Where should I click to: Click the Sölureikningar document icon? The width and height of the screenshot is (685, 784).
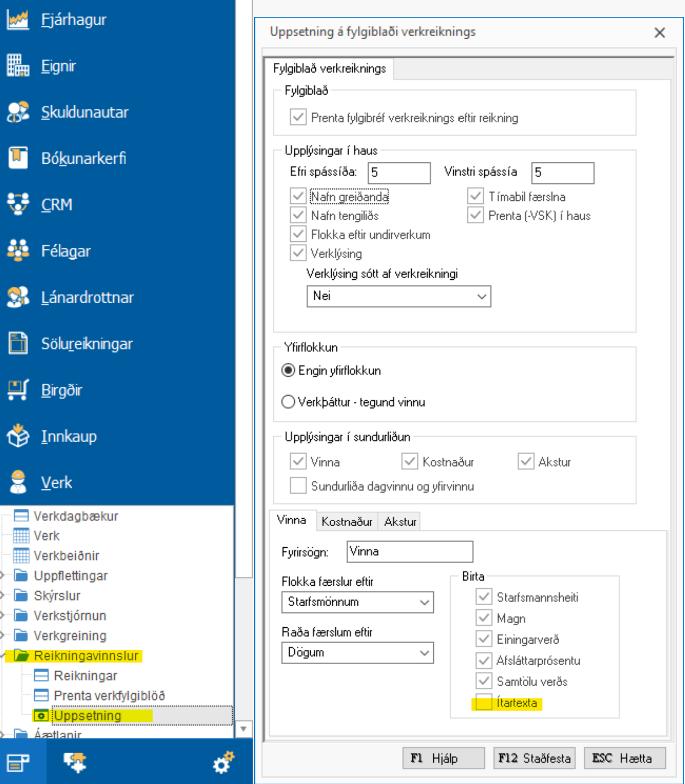click(18, 343)
